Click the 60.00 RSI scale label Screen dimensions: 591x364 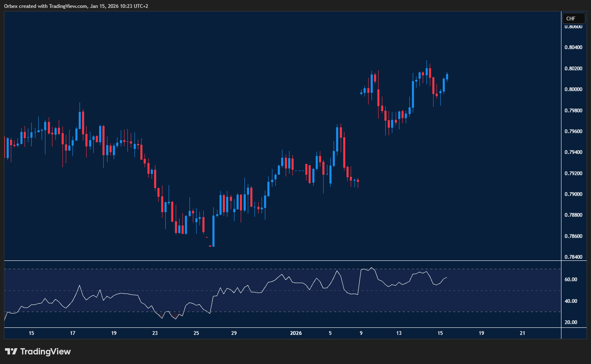click(571, 280)
